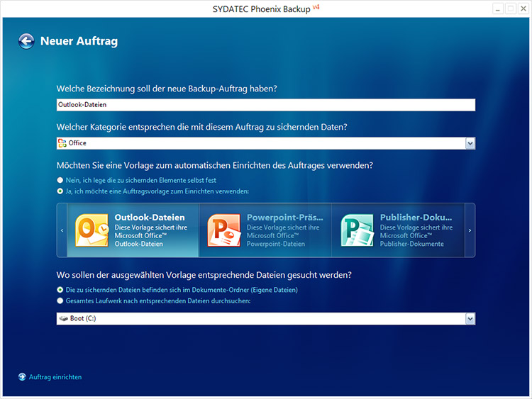Click the Outlook template icon
532x399 pixels.
coord(91,230)
